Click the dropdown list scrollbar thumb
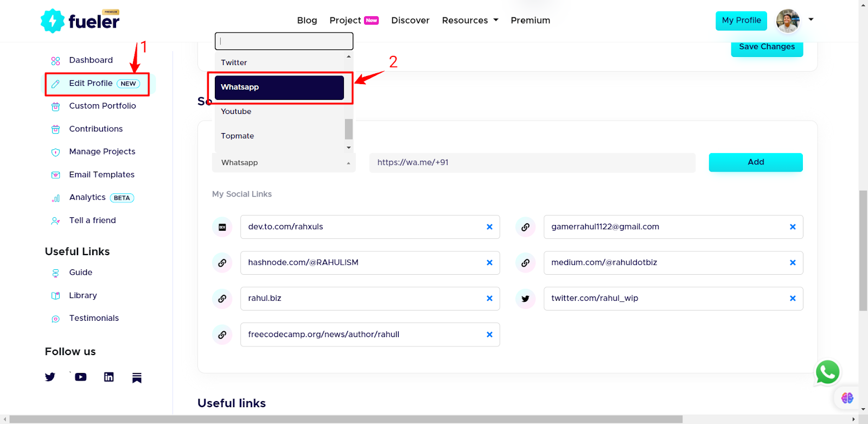The width and height of the screenshot is (868, 424). pyautogui.click(x=349, y=129)
